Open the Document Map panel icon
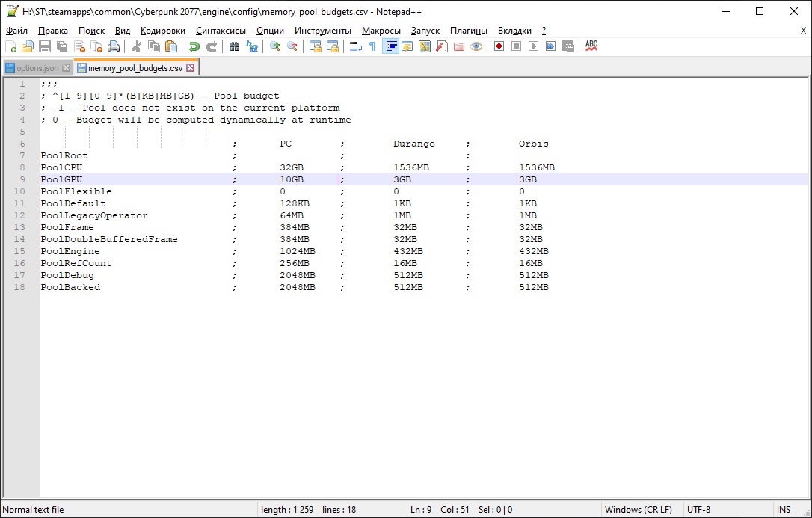This screenshot has width=812, height=518. (x=425, y=46)
